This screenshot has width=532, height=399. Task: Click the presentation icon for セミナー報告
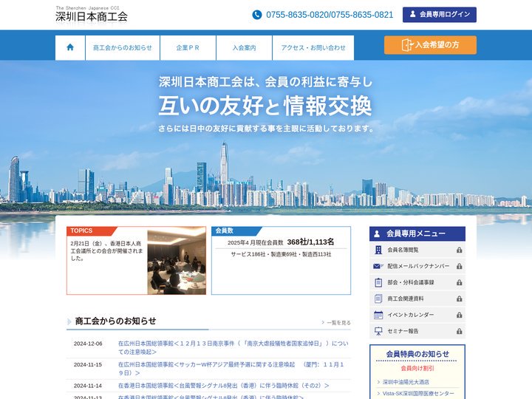(378, 331)
